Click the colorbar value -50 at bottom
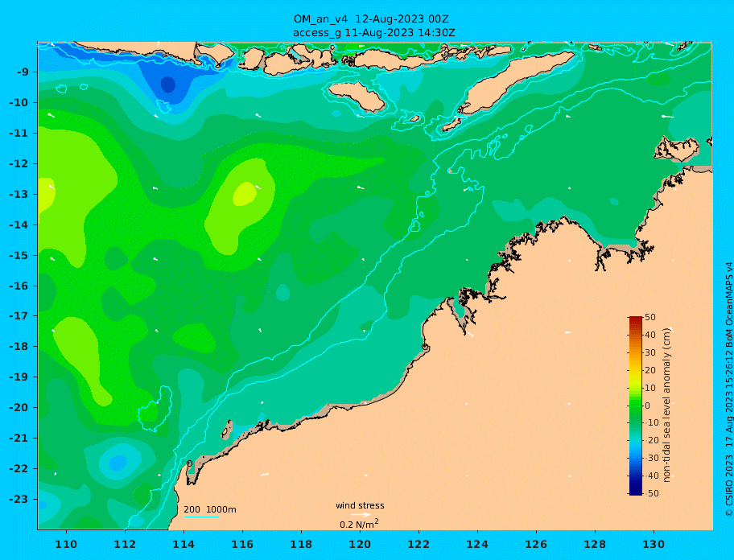 pos(652,493)
